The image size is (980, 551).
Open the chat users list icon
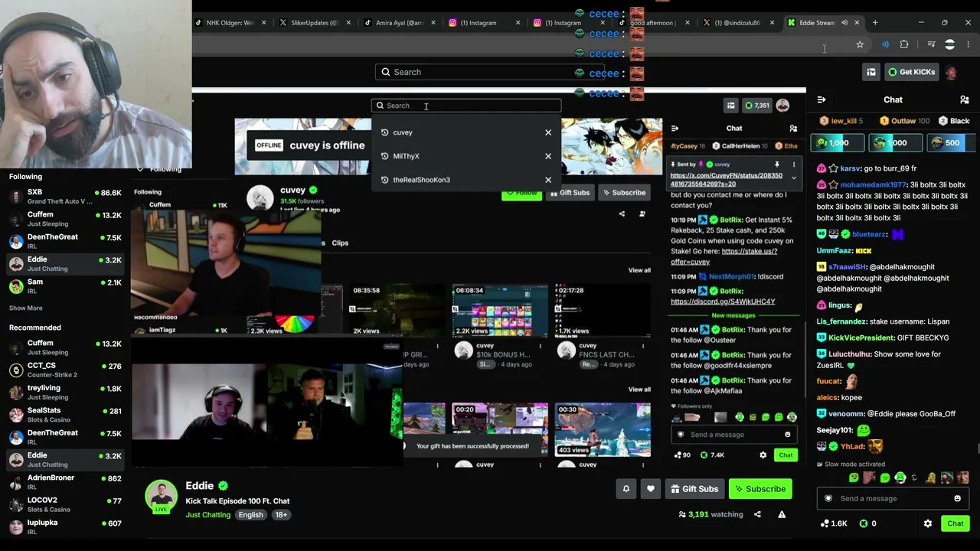click(x=964, y=99)
